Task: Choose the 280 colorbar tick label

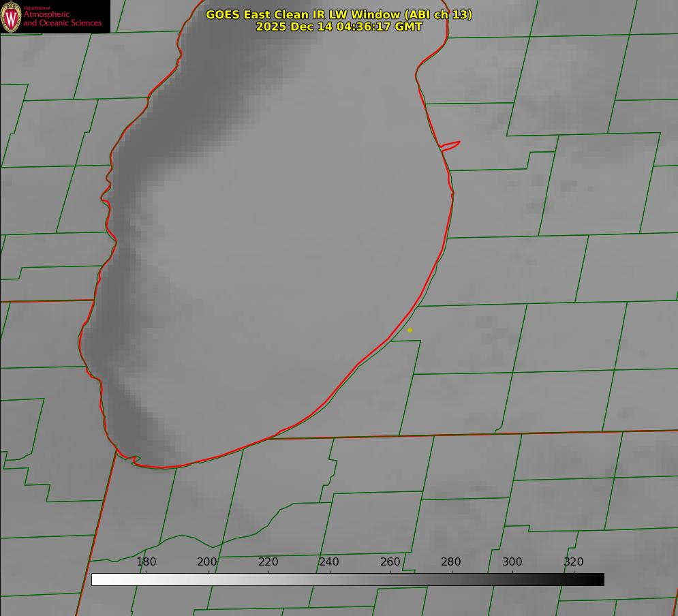Action: (451, 561)
